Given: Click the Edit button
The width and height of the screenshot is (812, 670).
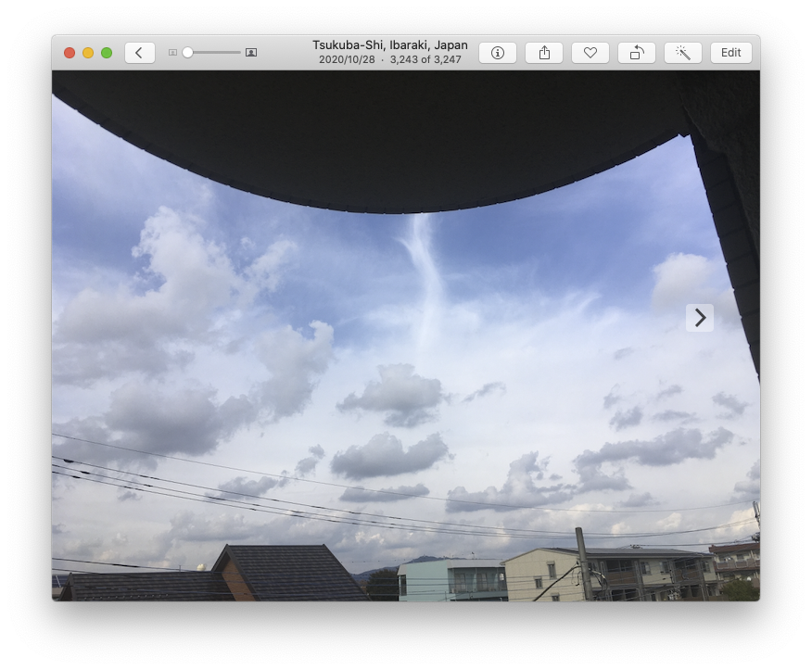Looking at the screenshot, I should point(731,53).
